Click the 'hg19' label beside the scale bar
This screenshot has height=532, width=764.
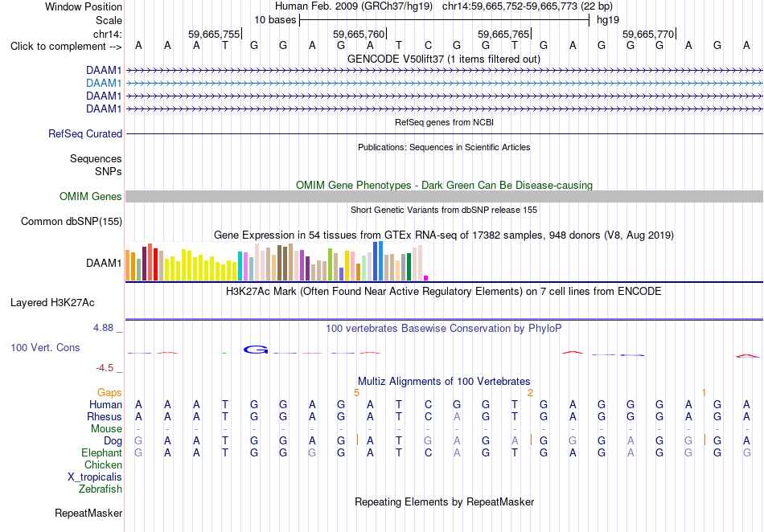pos(608,20)
